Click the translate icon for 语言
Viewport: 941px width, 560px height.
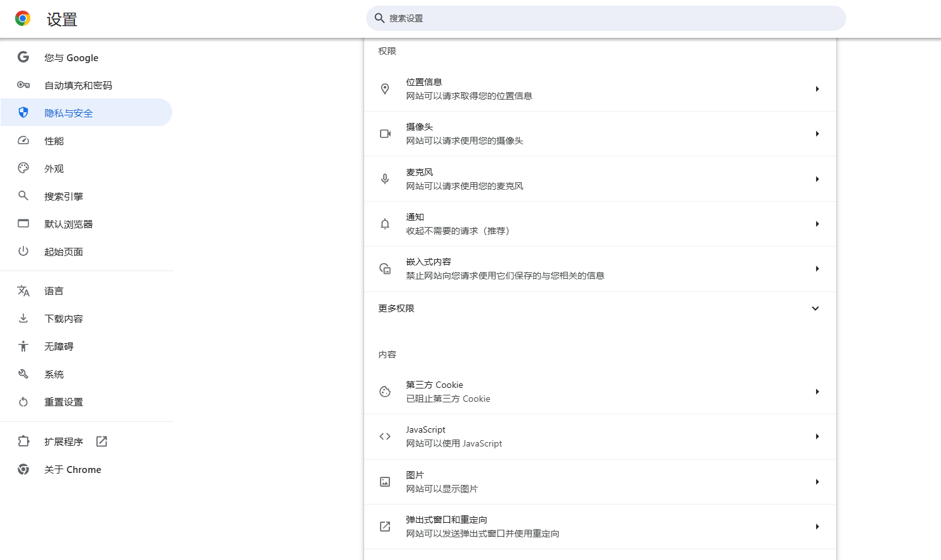[x=23, y=291]
